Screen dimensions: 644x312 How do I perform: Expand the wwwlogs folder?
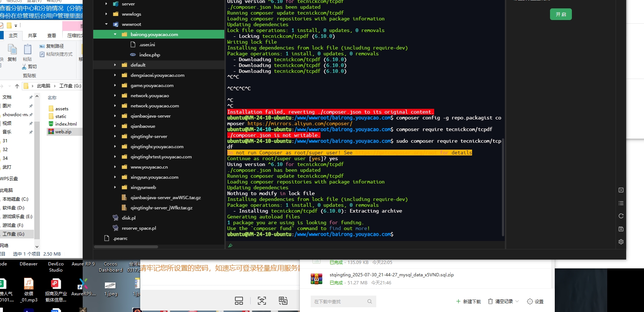pyautogui.click(x=106, y=14)
